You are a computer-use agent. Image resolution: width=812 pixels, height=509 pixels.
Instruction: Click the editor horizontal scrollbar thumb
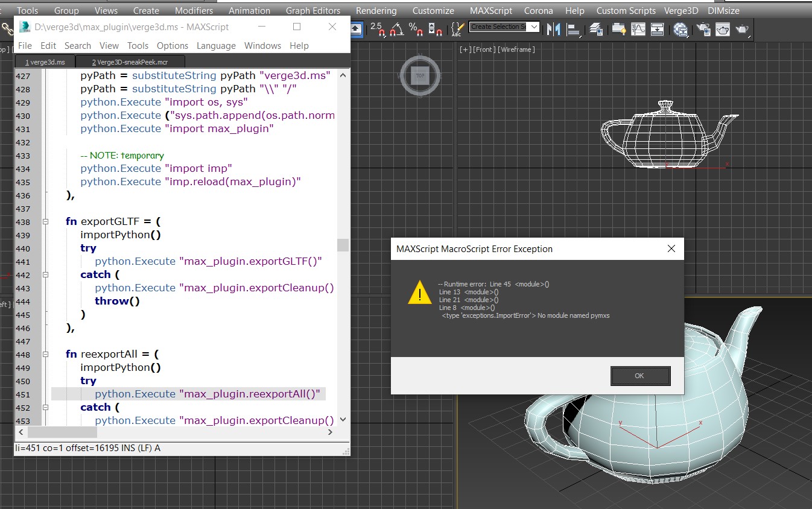click(62, 432)
